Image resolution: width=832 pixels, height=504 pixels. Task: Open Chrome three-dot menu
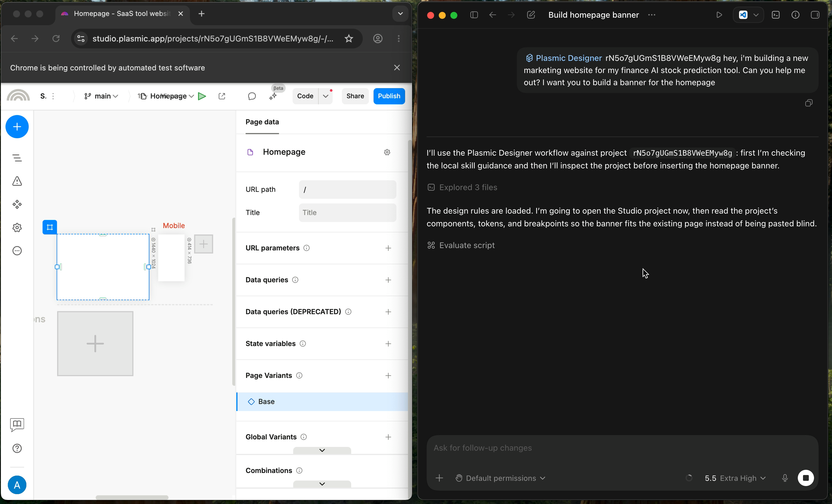tap(399, 39)
